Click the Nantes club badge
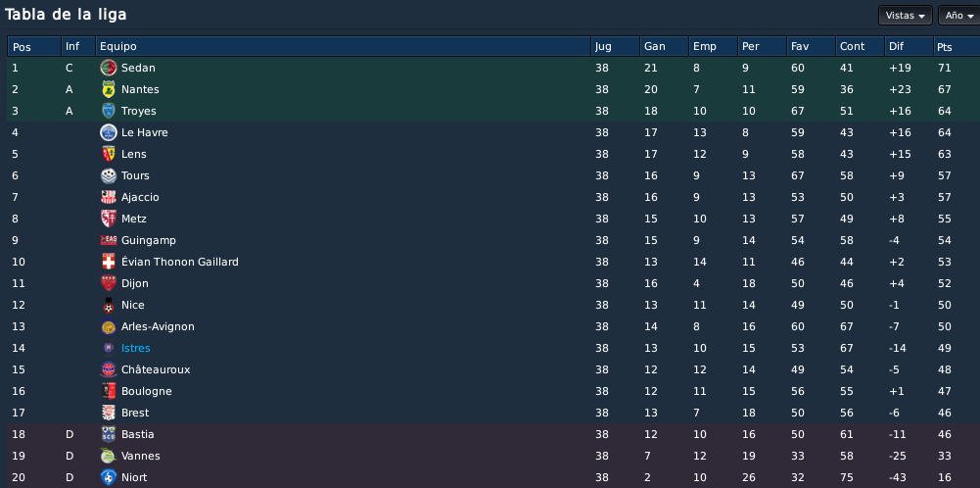Screen dimensions: 980x488 [x=109, y=89]
